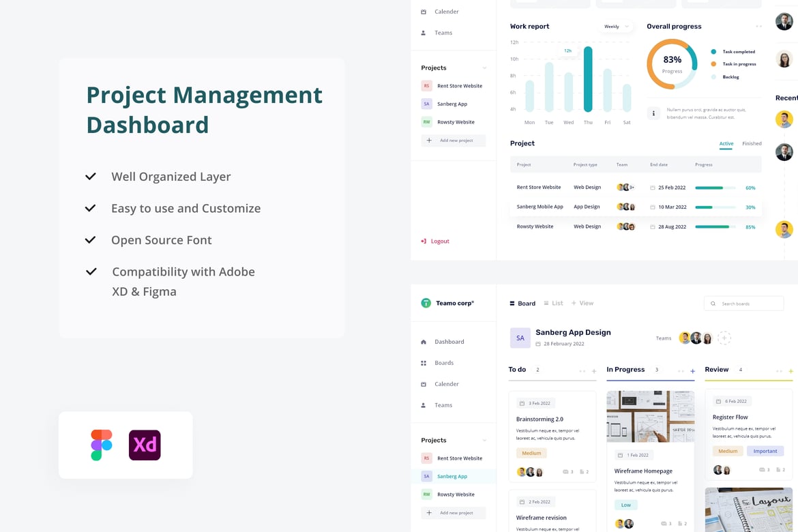Click the Adobe XD logo icon
The height and width of the screenshot is (532, 798).
coord(145,445)
